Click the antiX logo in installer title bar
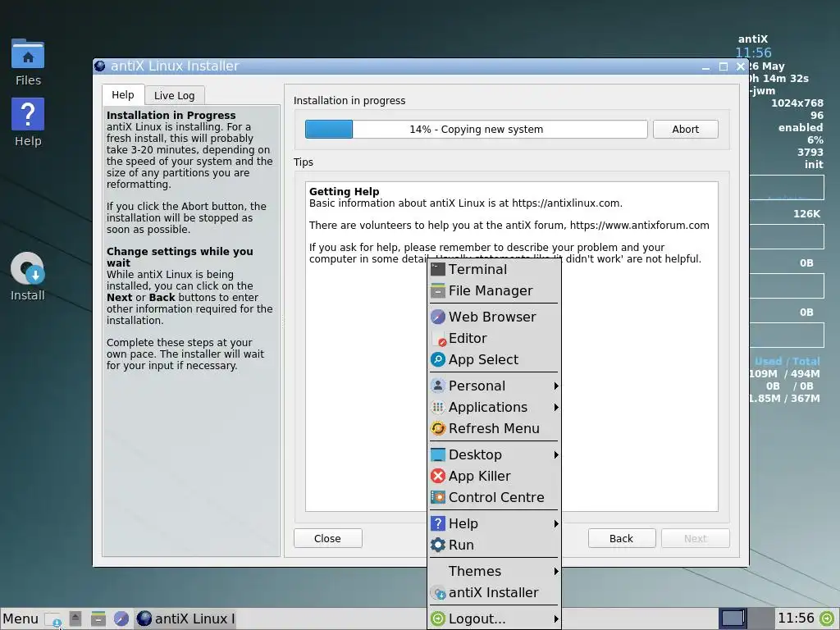The image size is (840, 630). [99, 66]
